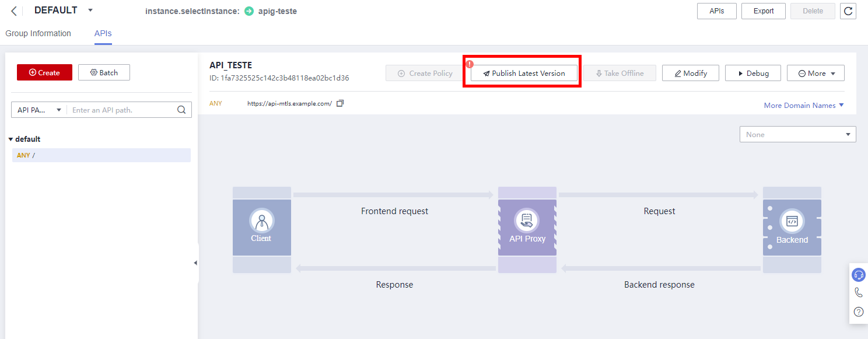Viewport: 868px width, 339px height.
Task: Click the phone contact icon
Action: [x=858, y=293]
